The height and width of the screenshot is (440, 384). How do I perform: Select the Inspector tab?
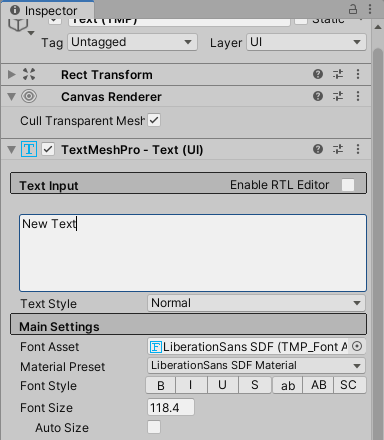[47, 10]
